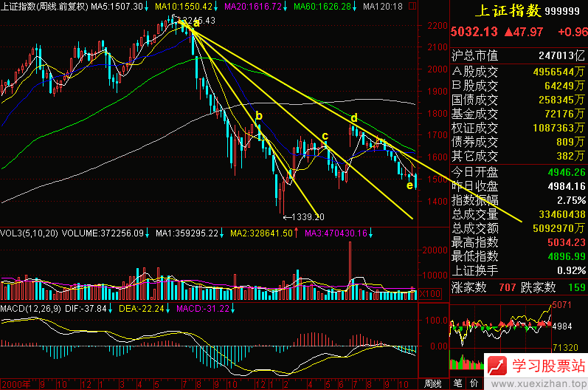This screenshot has width=588, height=390.
Task: Click the X100 volume unit label
Action: (430, 293)
